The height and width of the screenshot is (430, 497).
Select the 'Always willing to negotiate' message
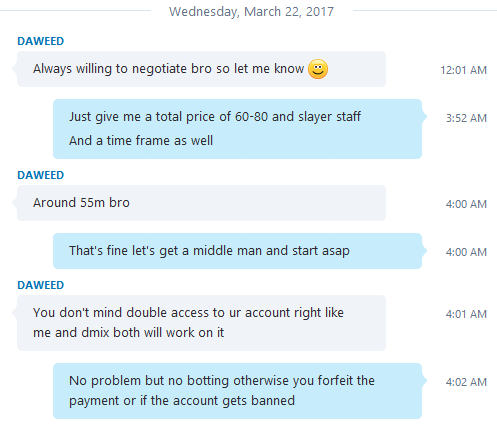[201, 69]
